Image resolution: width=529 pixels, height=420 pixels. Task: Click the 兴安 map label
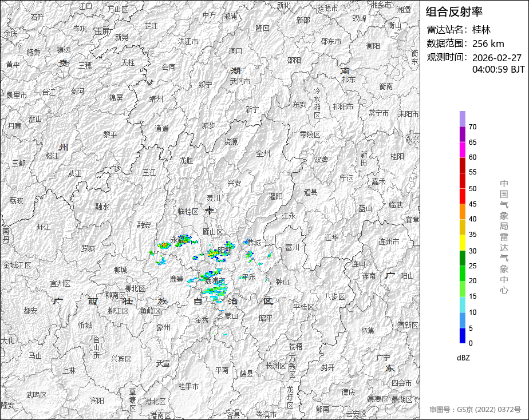pos(234,183)
